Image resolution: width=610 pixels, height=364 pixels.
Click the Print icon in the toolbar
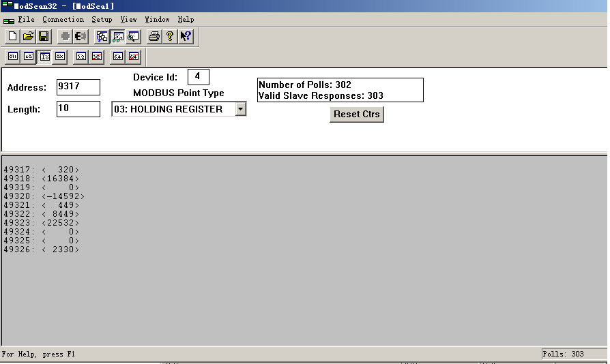point(154,36)
